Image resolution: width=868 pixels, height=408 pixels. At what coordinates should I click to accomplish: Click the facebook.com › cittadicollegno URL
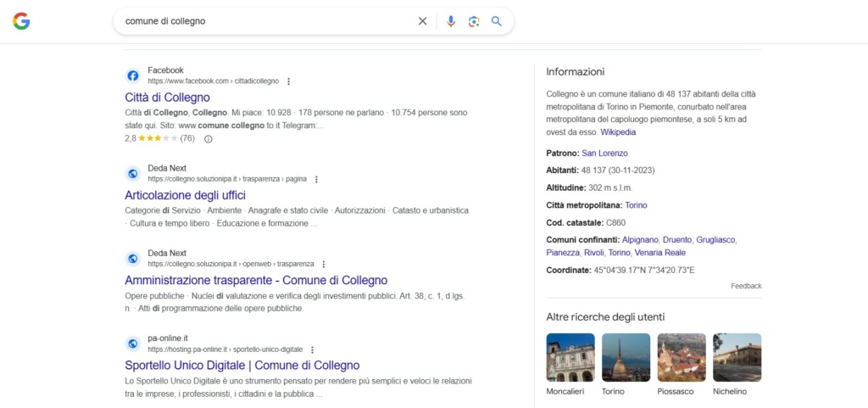point(213,81)
